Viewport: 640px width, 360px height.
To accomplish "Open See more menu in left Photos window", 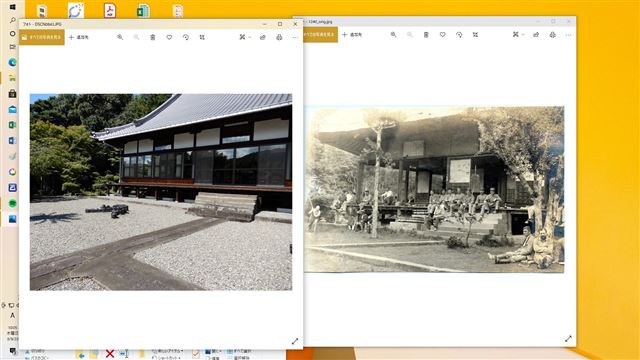I will click(296, 37).
